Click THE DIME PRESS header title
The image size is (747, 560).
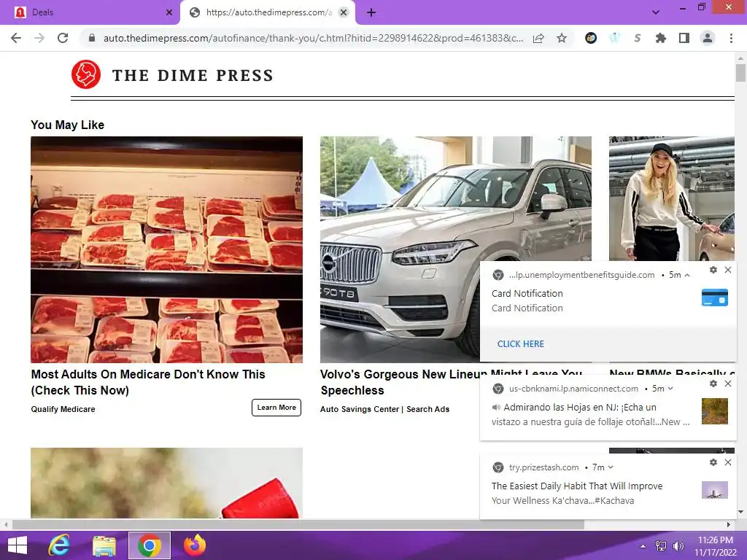pyautogui.click(x=193, y=75)
